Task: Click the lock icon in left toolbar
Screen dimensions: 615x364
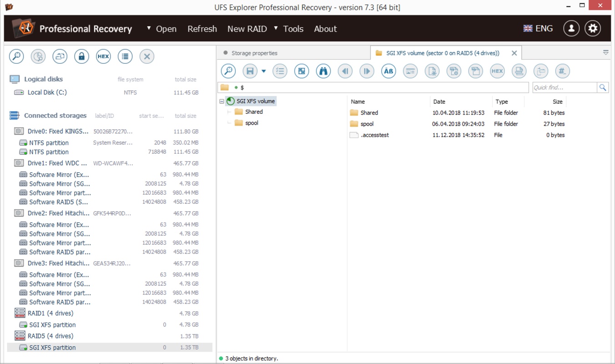Action: pos(81,56)
